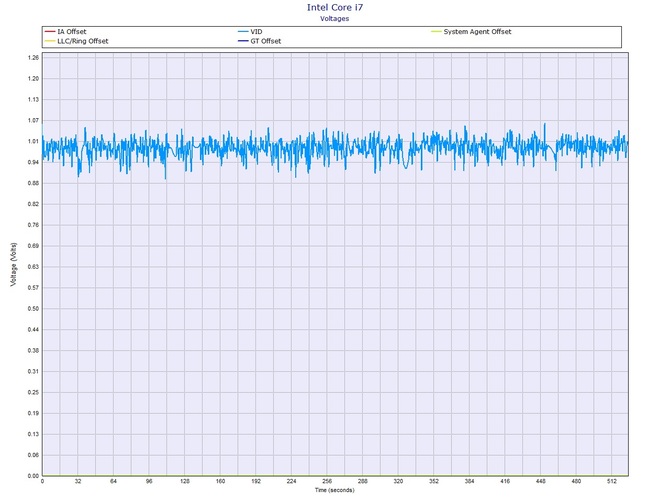The height and width of the screenshot is (502, 670).
Task: Click the Time (seconds) axis label
Action: tap(335, 490)
